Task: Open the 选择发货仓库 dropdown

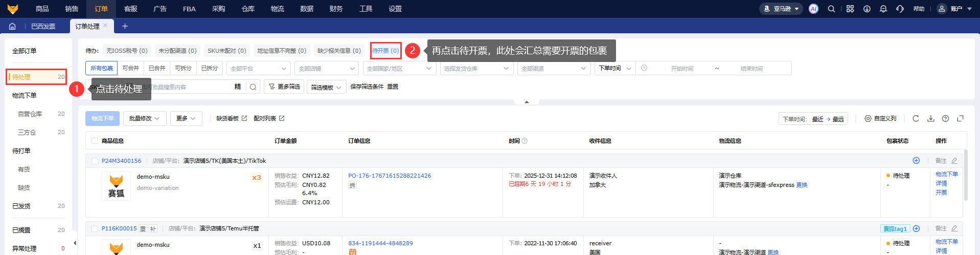Action: 476,68
